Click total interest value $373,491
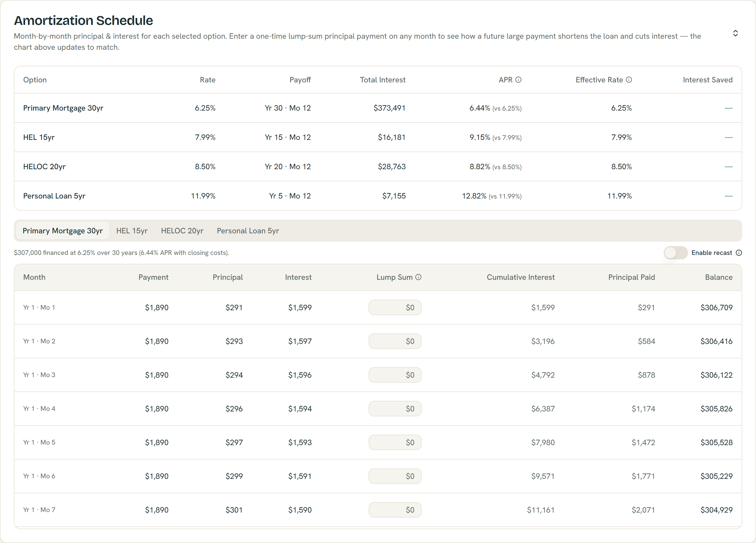Screen dimensions: 756x543 click(389, 108)
